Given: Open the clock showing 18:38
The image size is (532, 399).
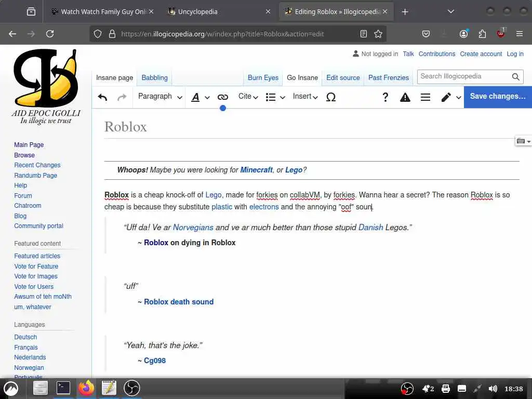Looking at the screenshot, I should pos(513,389).
